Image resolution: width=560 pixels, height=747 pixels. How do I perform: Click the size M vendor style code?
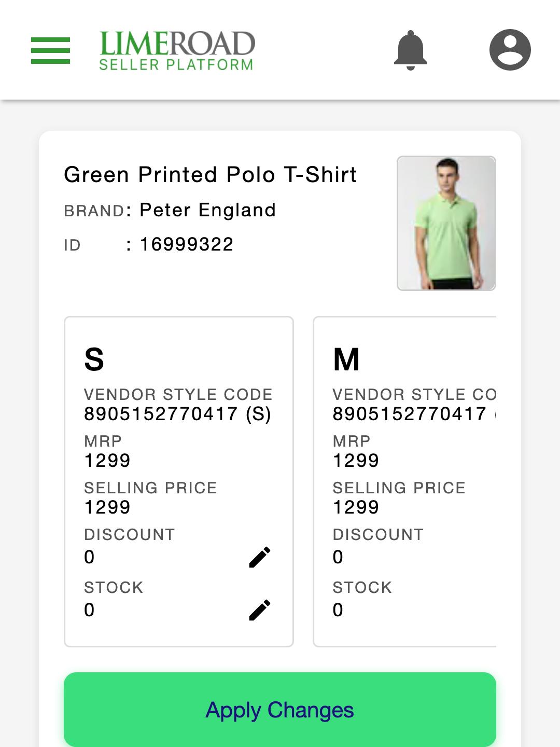(414, 414)
